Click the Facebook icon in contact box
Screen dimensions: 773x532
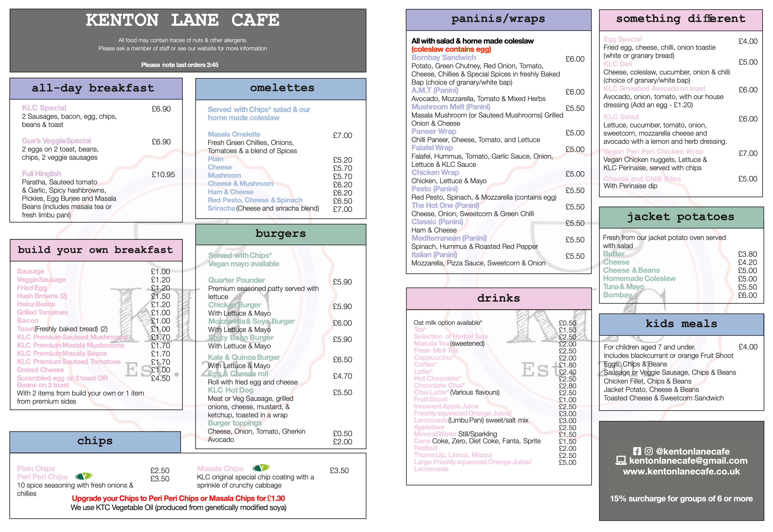[637, 451]
